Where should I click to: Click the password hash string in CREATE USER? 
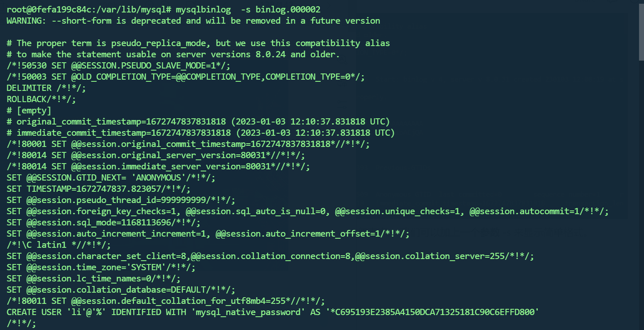(433, 312)
